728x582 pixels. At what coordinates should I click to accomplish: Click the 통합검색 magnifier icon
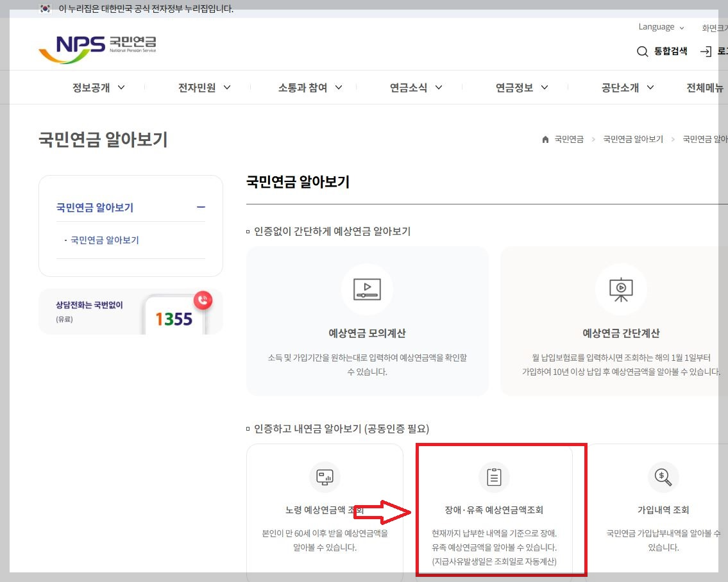tap(642, 51)
